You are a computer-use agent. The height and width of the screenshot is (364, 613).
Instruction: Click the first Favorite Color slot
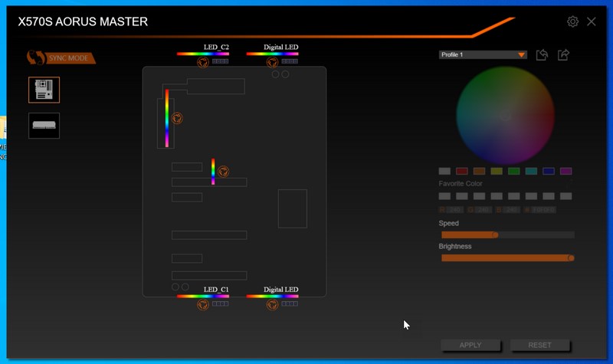[x=444, y=196]
